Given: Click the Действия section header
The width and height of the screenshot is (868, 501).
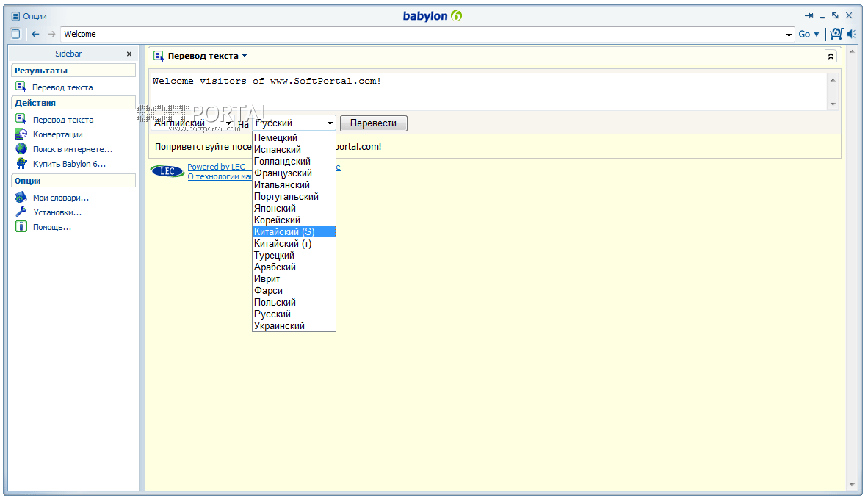Looking at the screenshot, I should coord(73,103).
